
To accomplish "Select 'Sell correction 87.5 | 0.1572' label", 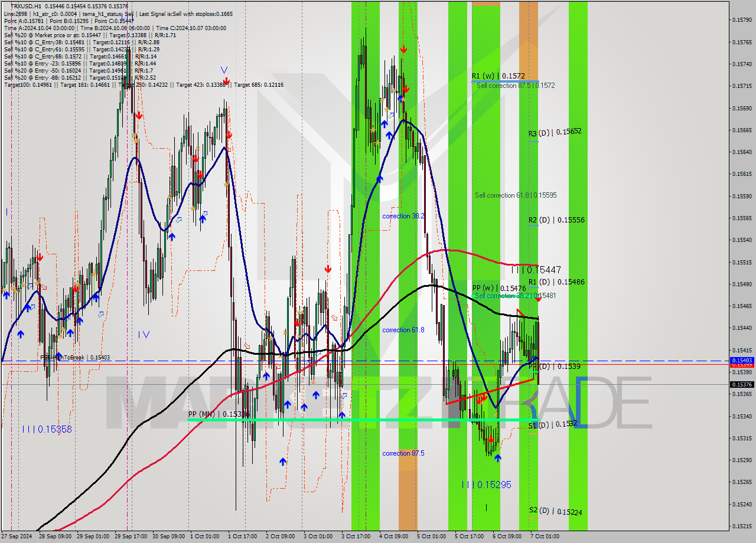I will tap(515, 86).
